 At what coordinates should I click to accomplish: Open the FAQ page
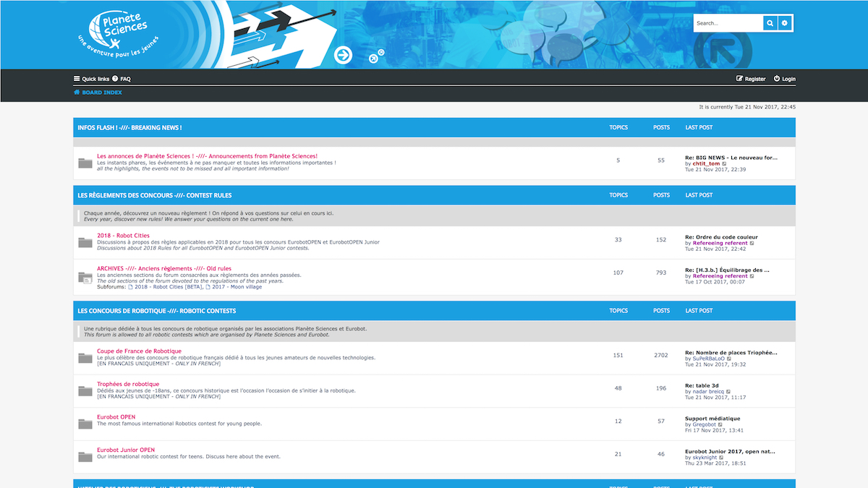click(121, 79)
